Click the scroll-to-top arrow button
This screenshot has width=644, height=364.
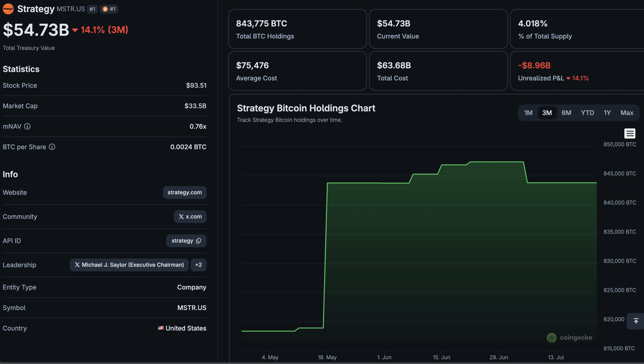tap(636, 321)
